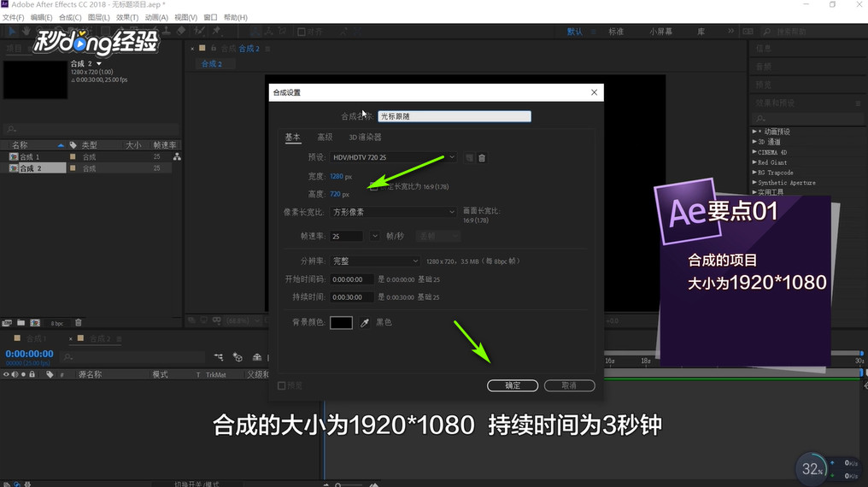Click the label color swatch for 合成 1
Viewport: 868px width, 487px height.
click(73, 156)
